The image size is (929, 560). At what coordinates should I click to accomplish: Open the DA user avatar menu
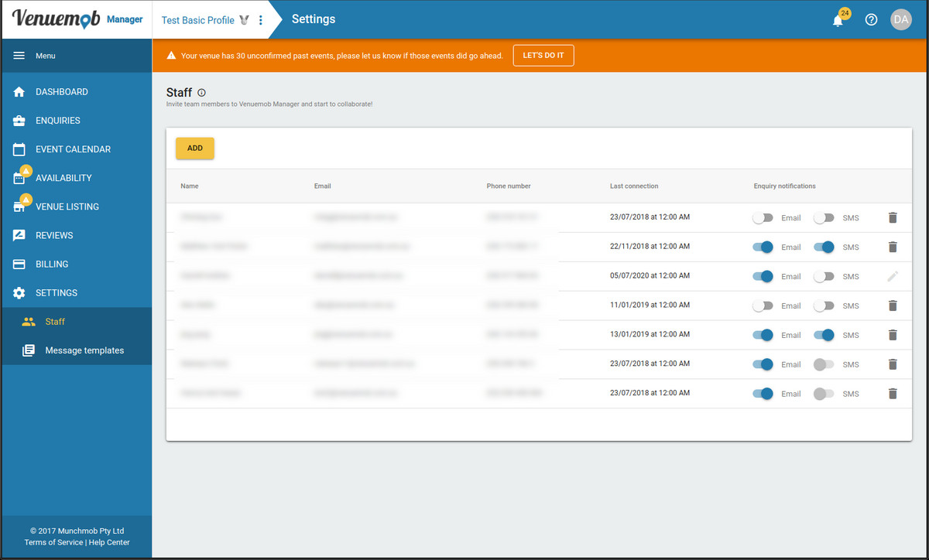901,20
